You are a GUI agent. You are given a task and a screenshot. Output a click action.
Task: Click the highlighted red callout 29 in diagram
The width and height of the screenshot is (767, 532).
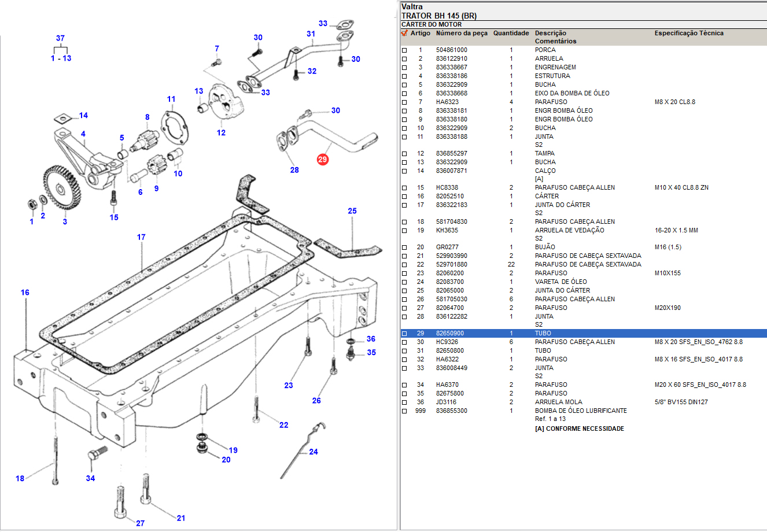322,159
